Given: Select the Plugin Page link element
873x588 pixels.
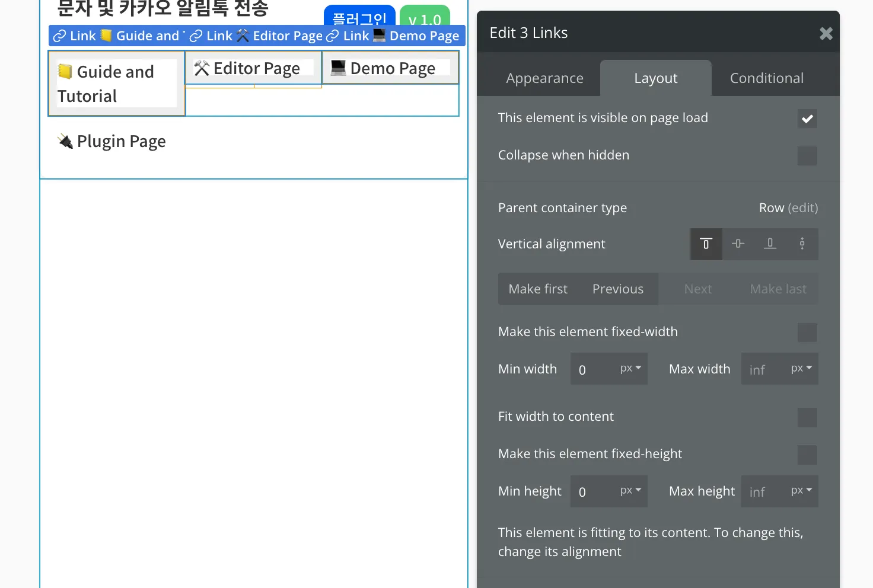Looking at the screenshot, I should [x=111, y=141].
